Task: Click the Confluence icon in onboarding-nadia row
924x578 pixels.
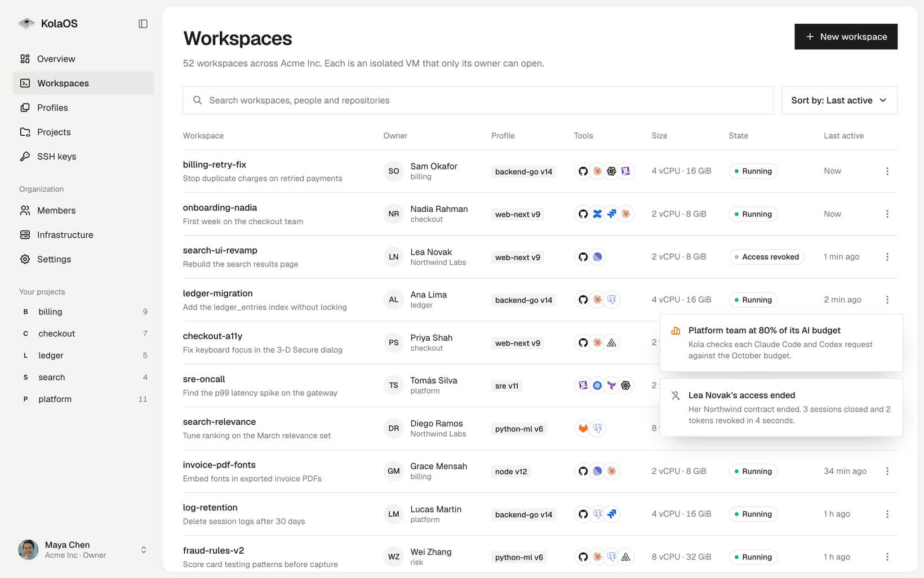Action: tap(597, 214)
